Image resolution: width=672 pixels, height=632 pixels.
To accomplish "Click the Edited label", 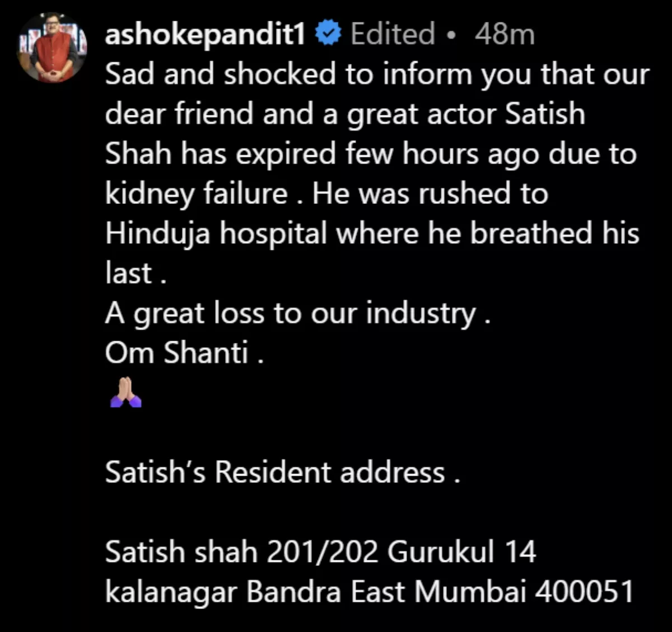I will pos(393,35).
